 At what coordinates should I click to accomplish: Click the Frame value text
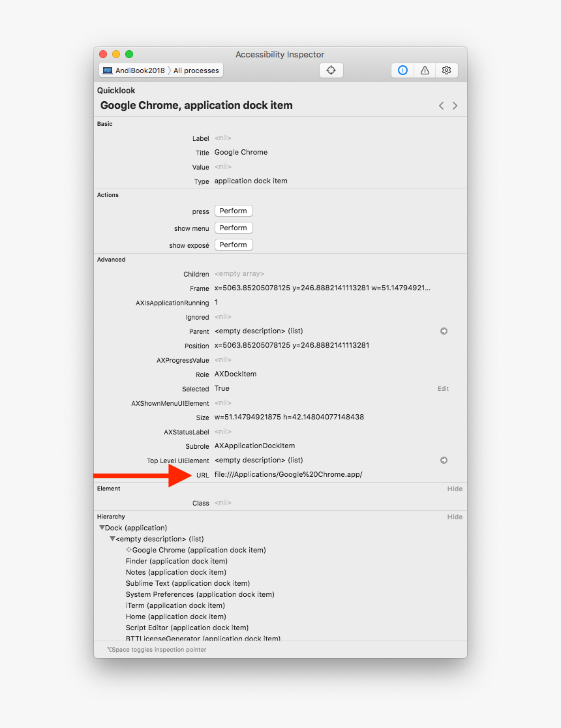(x=322, y=288)
